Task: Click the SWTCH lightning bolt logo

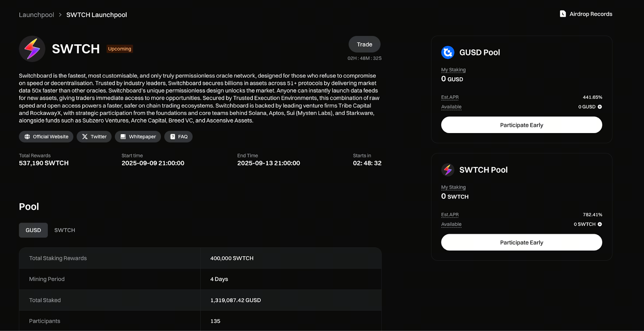Action: coord(32,49)
